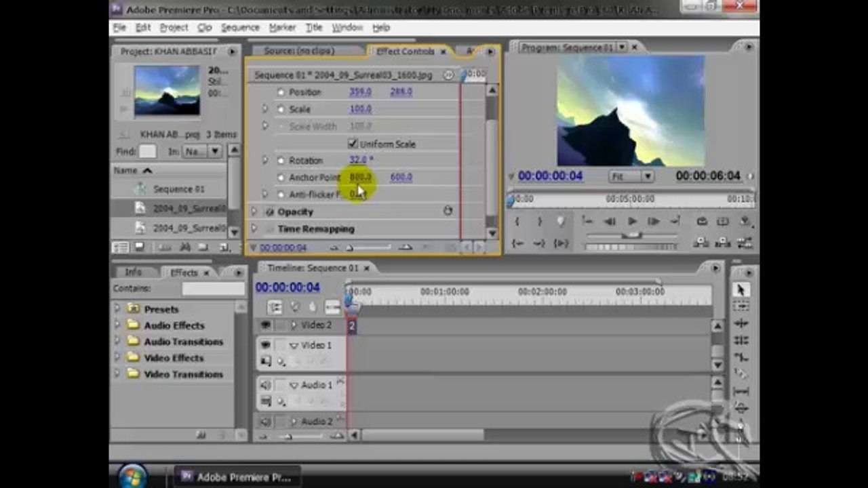Select the Ripple Edit tool
This screenshot has height=488, width=868.
tap(741, 323)
